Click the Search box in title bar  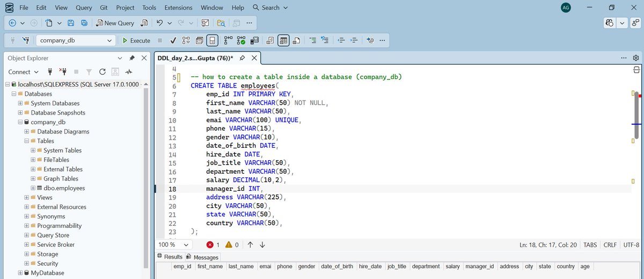[270, 8]
